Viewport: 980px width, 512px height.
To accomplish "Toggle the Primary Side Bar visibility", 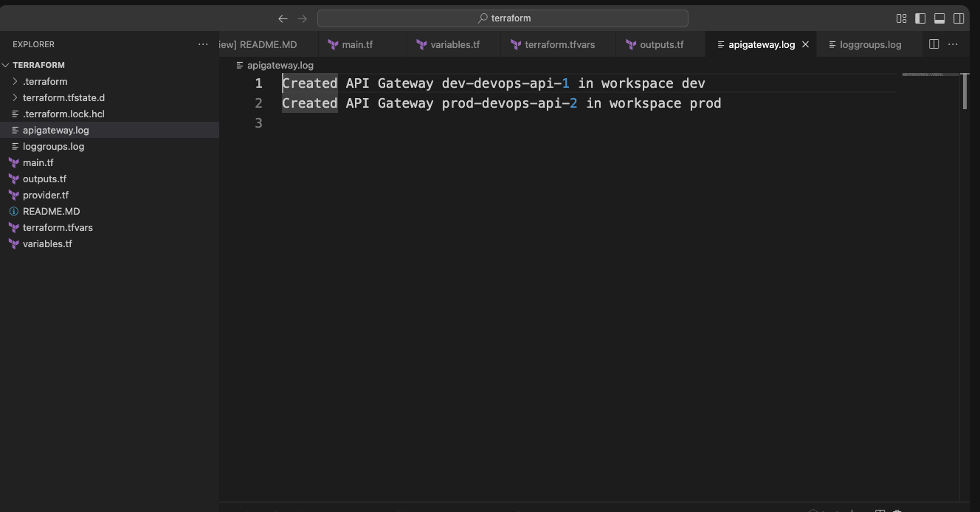I will pos(920,18).
